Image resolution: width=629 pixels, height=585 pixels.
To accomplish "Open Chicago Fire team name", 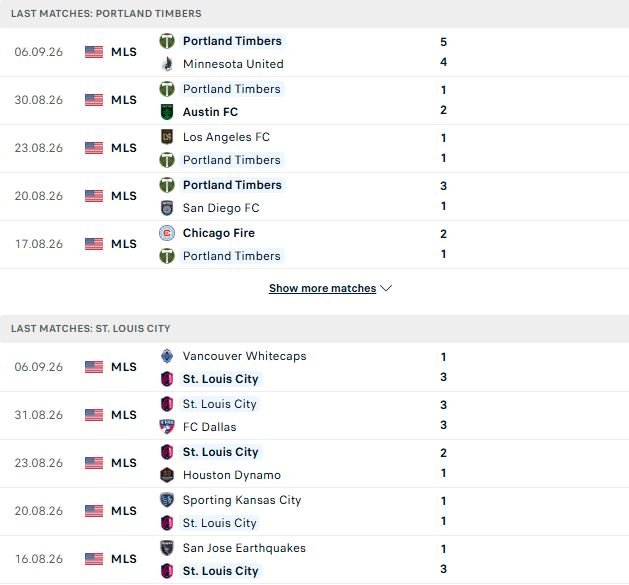I will tap(219, 233).
